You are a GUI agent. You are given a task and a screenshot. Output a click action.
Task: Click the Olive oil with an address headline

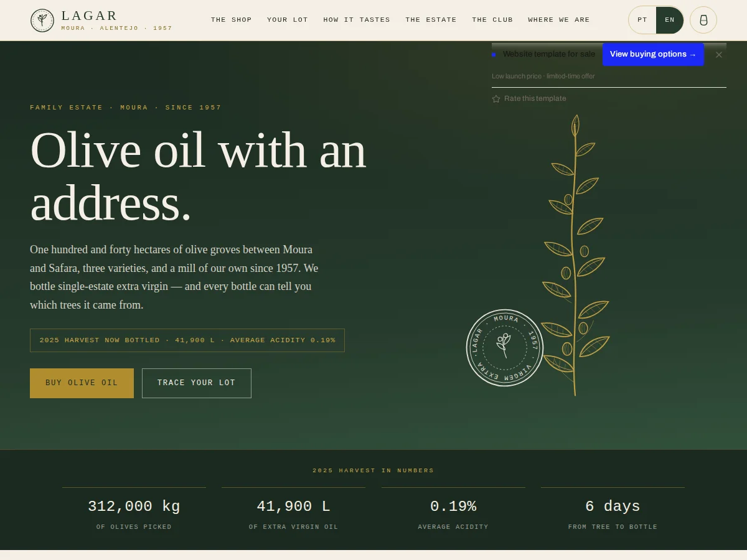click(198, 177)
